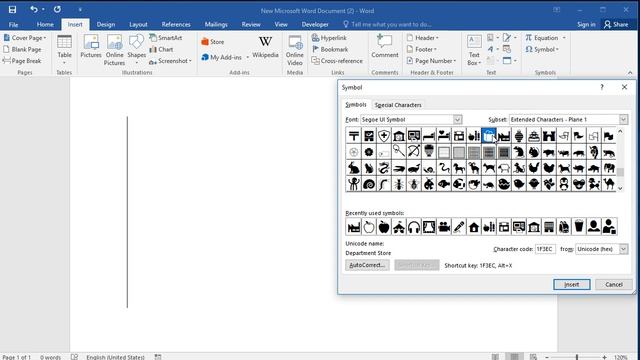
Task: Choose the solid apple recently used symbol
Action: 384,227
